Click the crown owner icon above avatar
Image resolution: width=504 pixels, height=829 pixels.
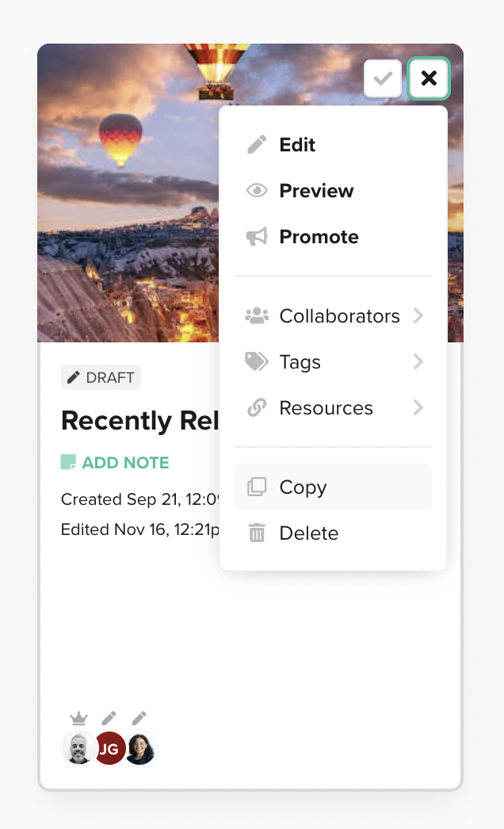pos(78,718)
